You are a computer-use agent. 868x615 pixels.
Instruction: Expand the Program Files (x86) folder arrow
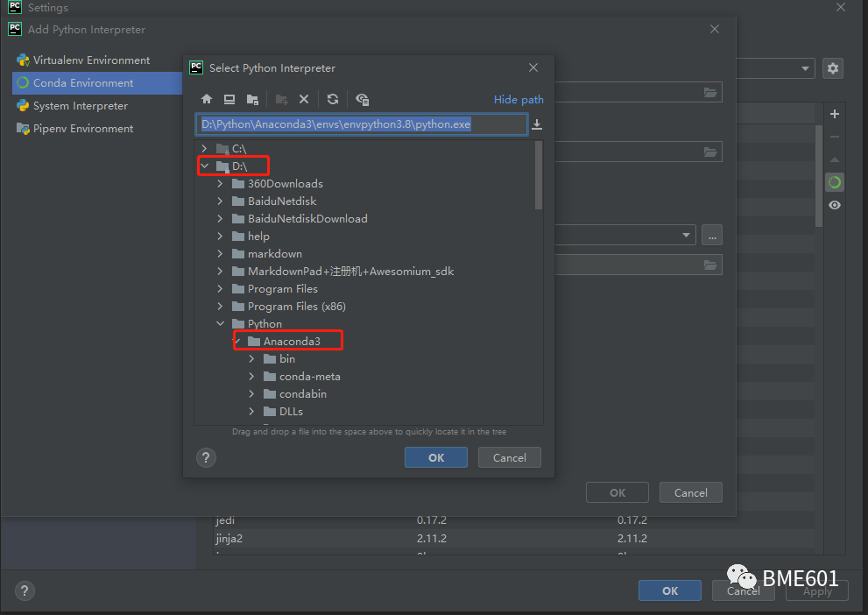pyautogui.click(x=220, y=306)
